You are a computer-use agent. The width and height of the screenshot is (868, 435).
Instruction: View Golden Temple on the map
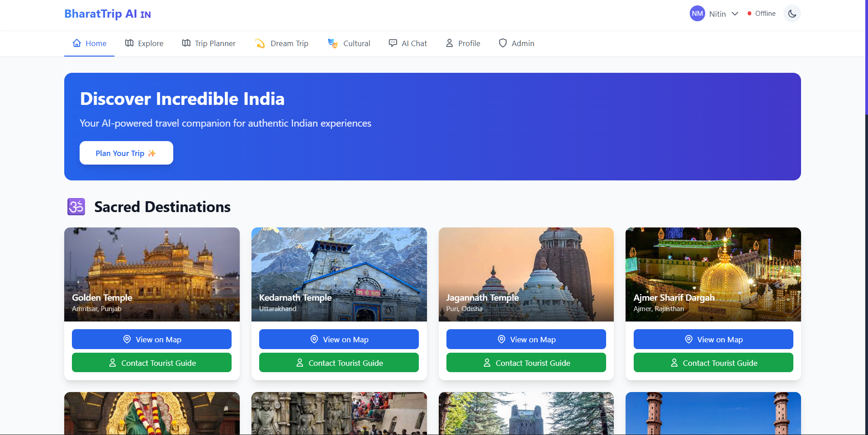click(152, 339)
